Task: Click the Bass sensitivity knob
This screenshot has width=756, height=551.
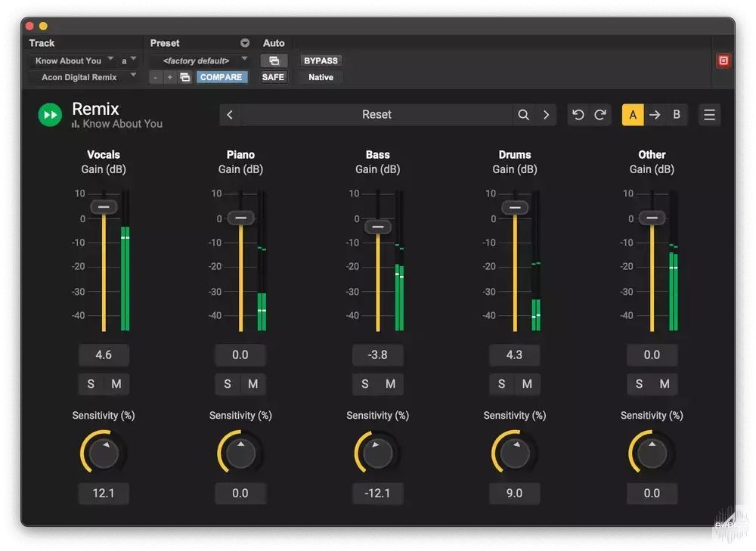Action: 378,453
